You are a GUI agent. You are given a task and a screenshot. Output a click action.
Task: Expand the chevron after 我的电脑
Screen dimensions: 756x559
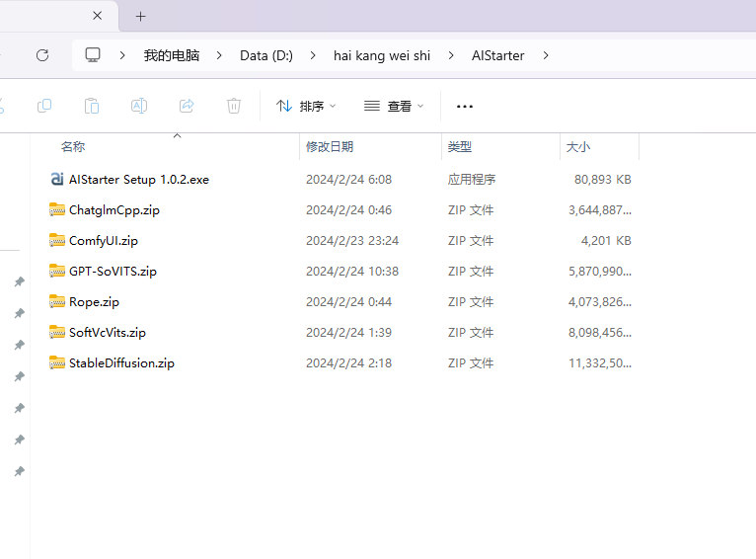pyautogui.click(x=219, y=55)
